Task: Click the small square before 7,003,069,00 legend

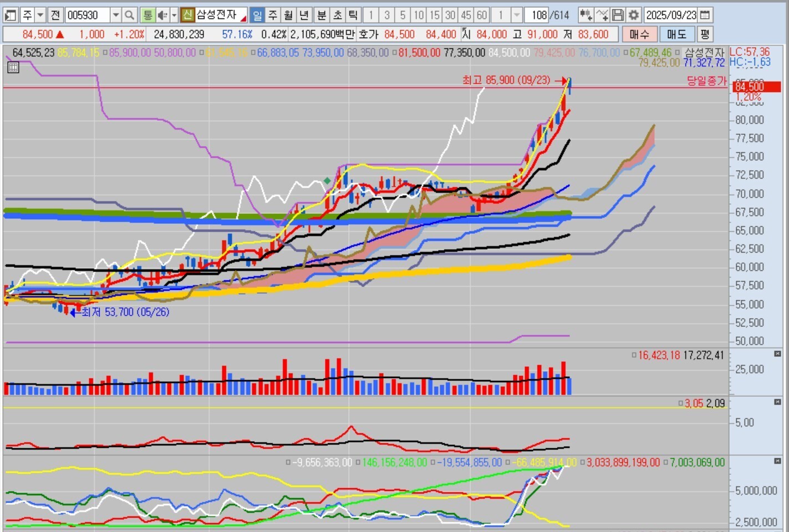Action: [x=665, y=462]
